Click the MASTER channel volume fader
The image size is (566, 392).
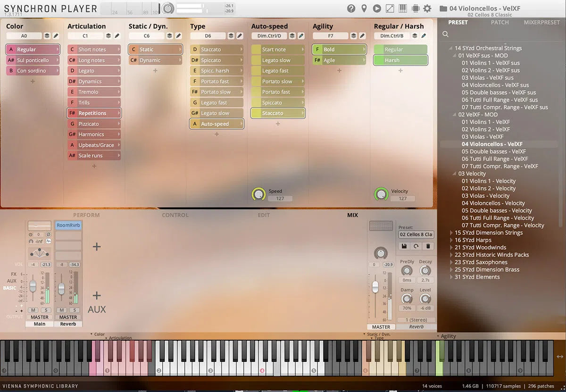click(375, 287)
